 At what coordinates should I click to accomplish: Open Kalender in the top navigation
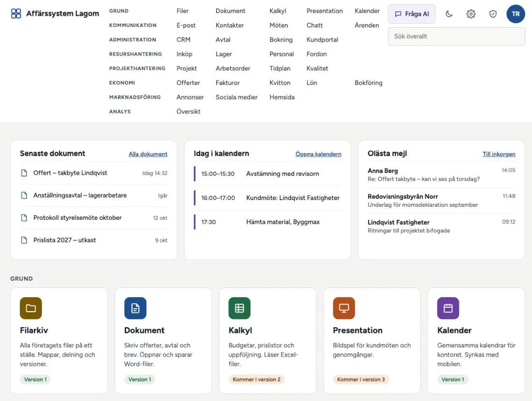367,11
